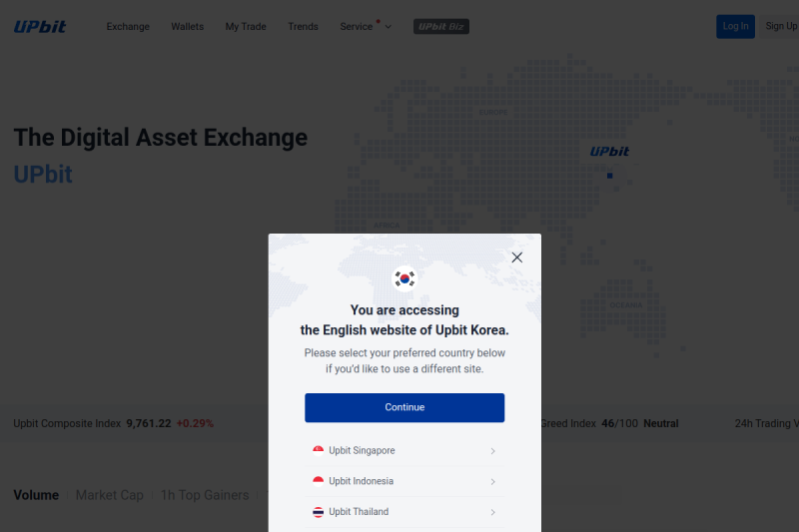Screen dimensions: 799x532
Task: Click the 46/100 Greed Index value
Action: 619,423
